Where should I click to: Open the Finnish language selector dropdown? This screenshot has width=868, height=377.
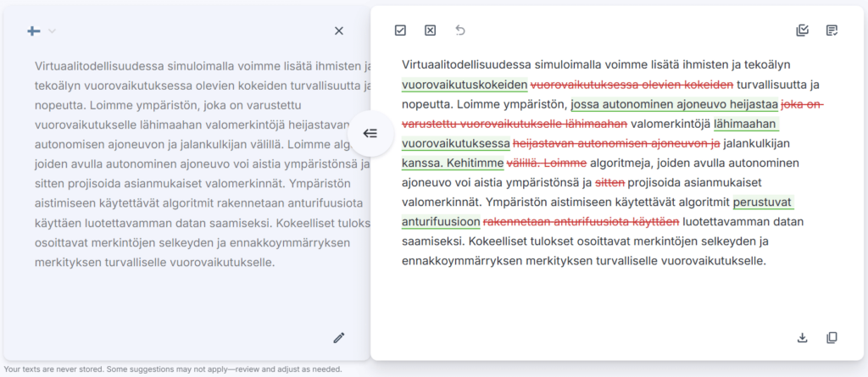tap(41, 31)
